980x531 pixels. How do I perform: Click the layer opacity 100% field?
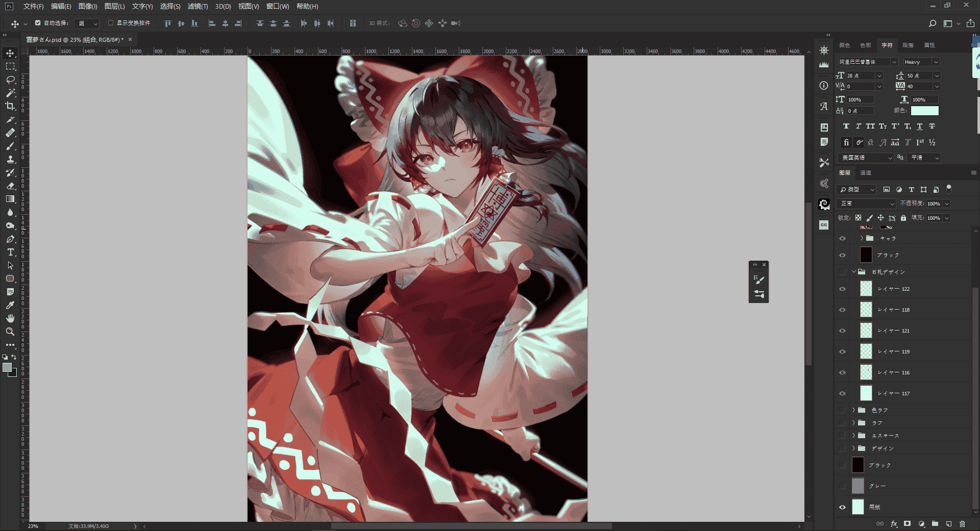pyautogui.click(x=934, y=204)
